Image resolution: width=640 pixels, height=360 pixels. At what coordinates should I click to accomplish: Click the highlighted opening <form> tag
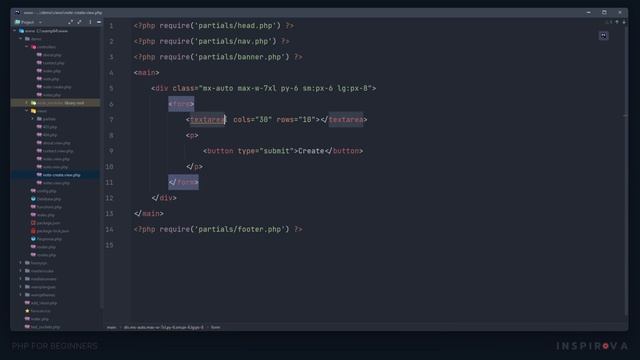click(181, 104)
